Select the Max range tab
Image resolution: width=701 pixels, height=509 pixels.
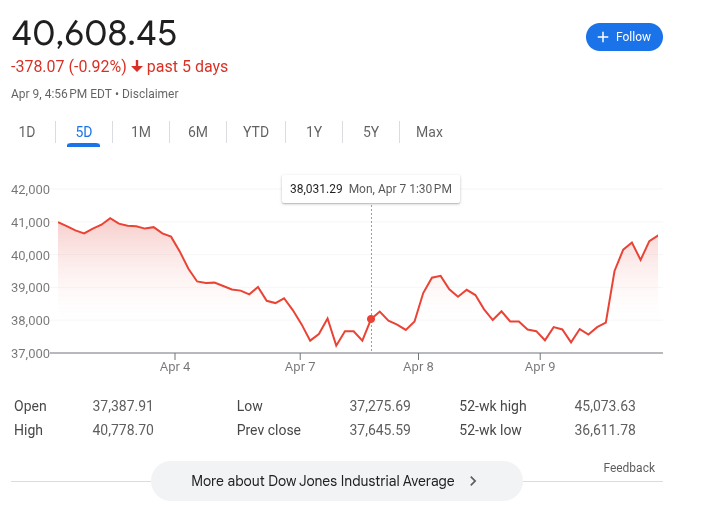(429, 132)
